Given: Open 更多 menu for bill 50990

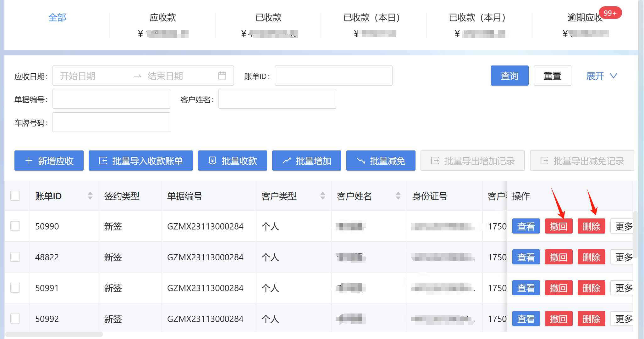Looking at the screenshot, I should pyautogui.click(x=623, y=226).
